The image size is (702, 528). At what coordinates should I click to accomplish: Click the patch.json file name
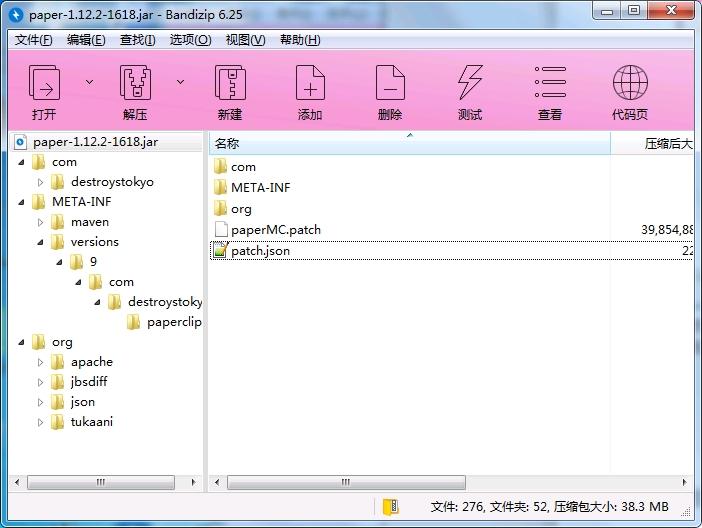click(x=260, y=251)
